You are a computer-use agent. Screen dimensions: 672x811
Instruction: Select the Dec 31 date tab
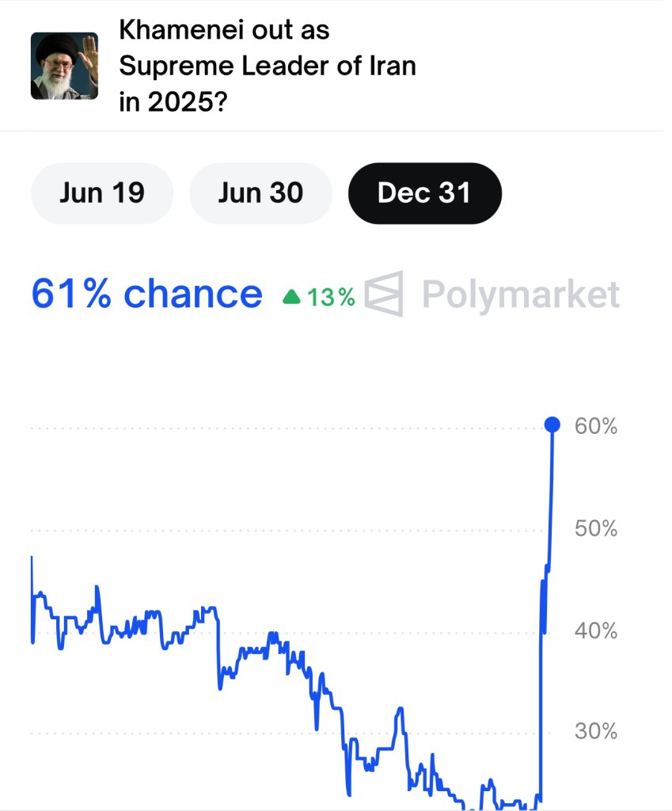[424, 193]
